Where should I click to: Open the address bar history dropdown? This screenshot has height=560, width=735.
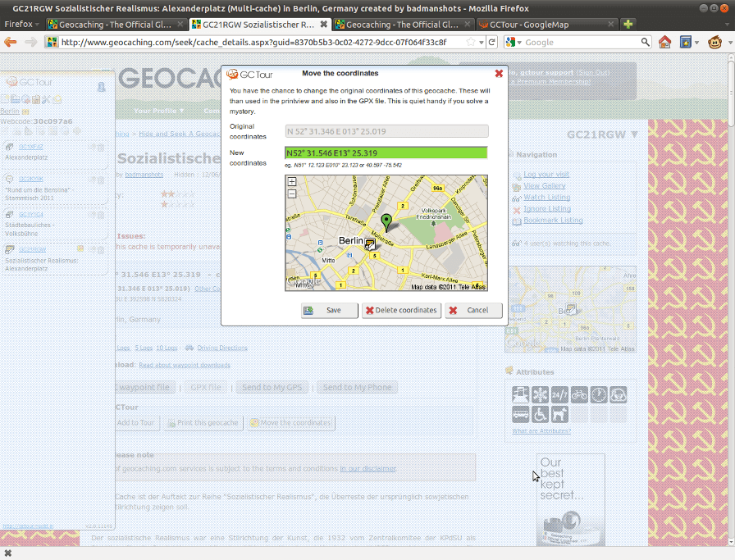[482, 42]
